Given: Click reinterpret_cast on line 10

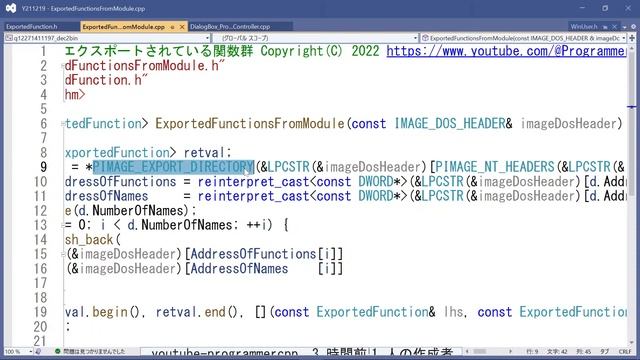Looking at the screenshot, I should coord(253,182).
